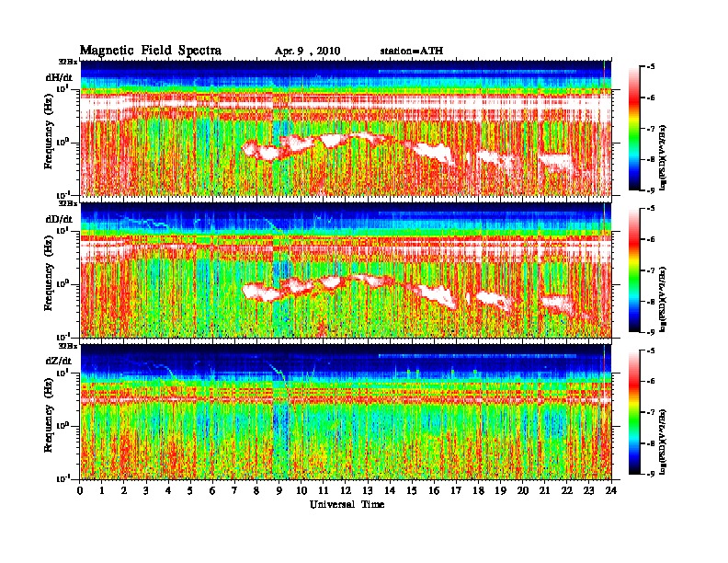Click the log PSD unit label beside dZ/dt color bar
Viewport: 728px width, 563px height.
pyautogui.click(x=664, y=442)
